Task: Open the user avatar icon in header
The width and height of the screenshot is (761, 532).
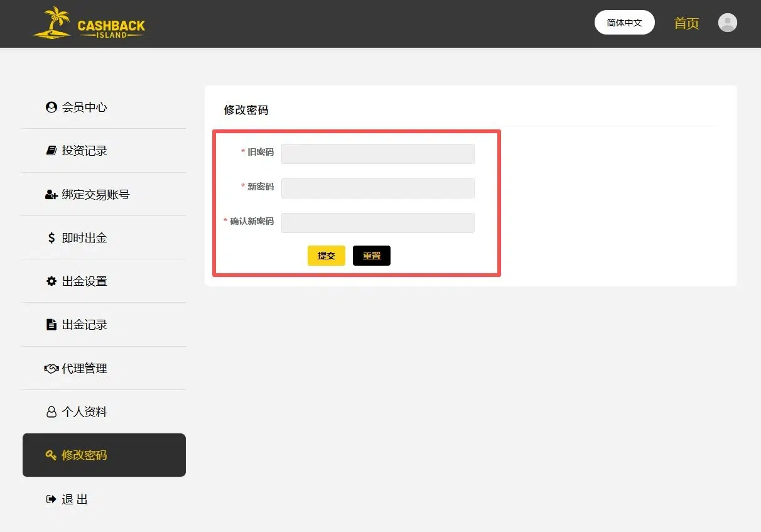Action: pos(727,23)
